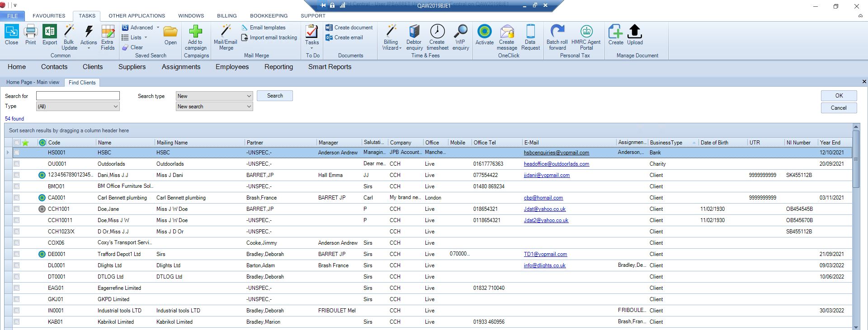Click the OneClick Activate icon
The image size is (868, 330).
(484, 35)
